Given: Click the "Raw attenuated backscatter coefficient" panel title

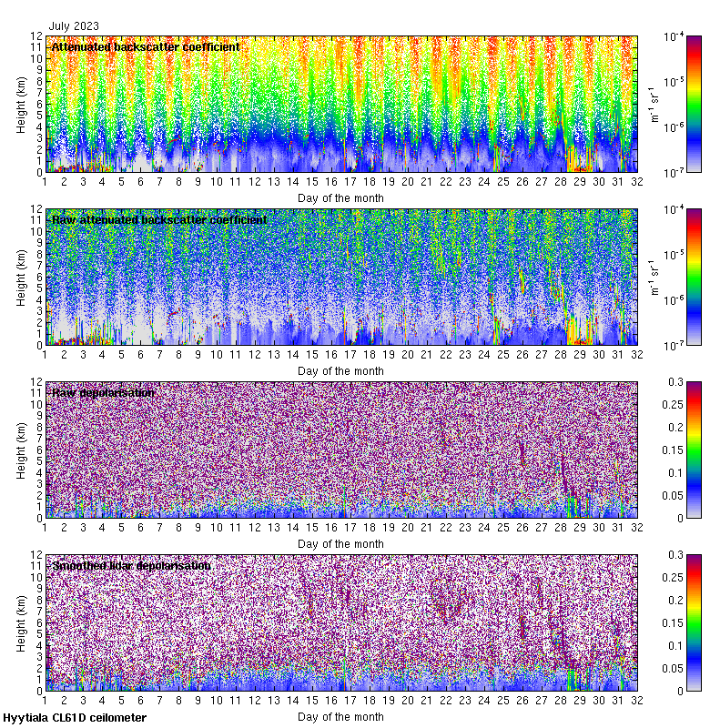Looking at the screenshot, I should click(159, 219).
